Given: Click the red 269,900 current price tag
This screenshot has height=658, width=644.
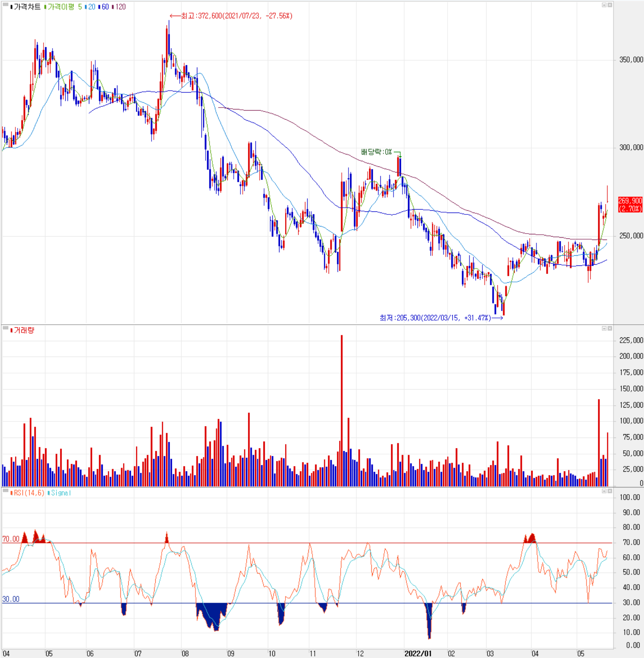Looking at the screenshot, I should click(x=630, y=205).
